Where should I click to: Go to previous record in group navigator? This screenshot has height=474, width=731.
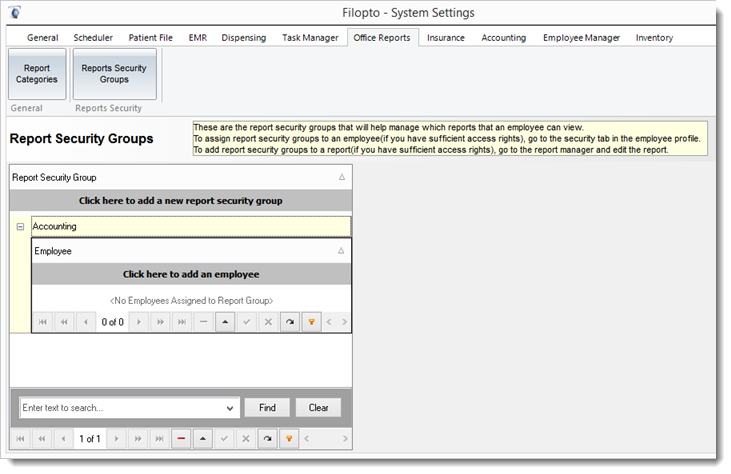pos(63,439)
